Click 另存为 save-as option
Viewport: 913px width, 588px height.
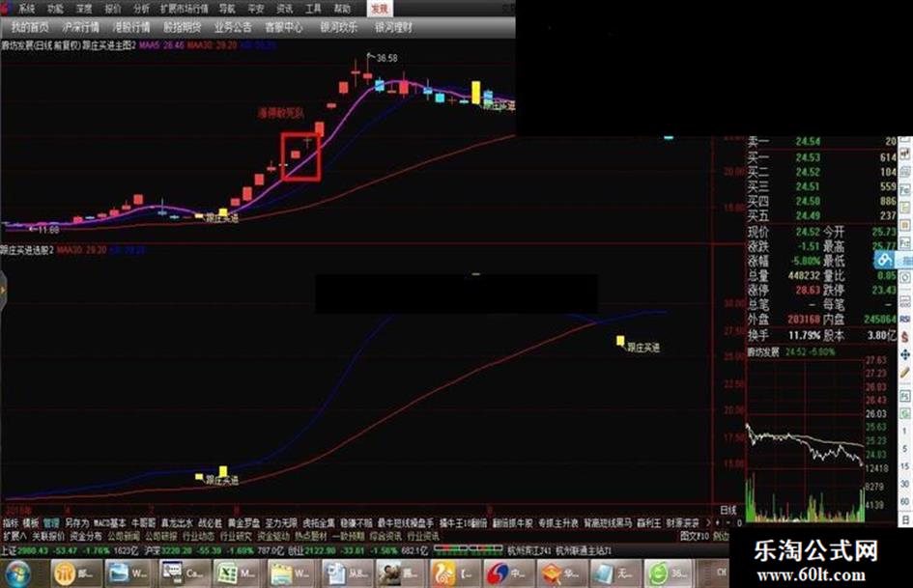pyautogui.click(x=76, y=523)
